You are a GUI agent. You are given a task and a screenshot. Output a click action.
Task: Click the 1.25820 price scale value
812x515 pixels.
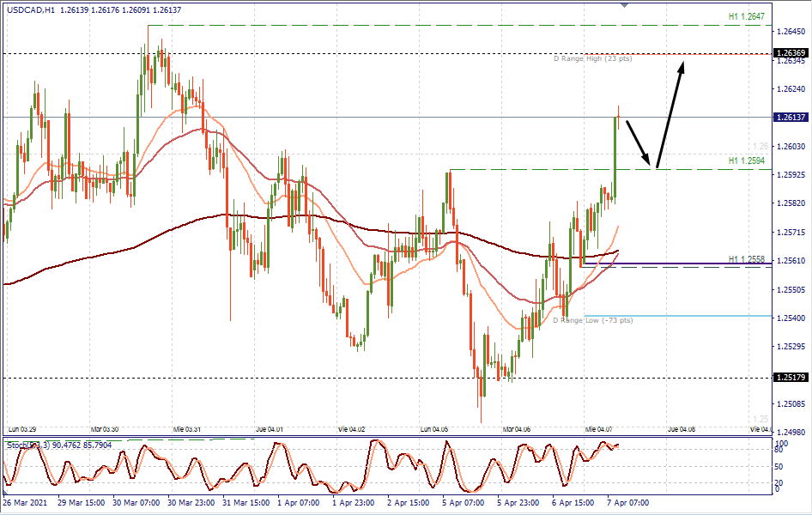coord(791,203)
